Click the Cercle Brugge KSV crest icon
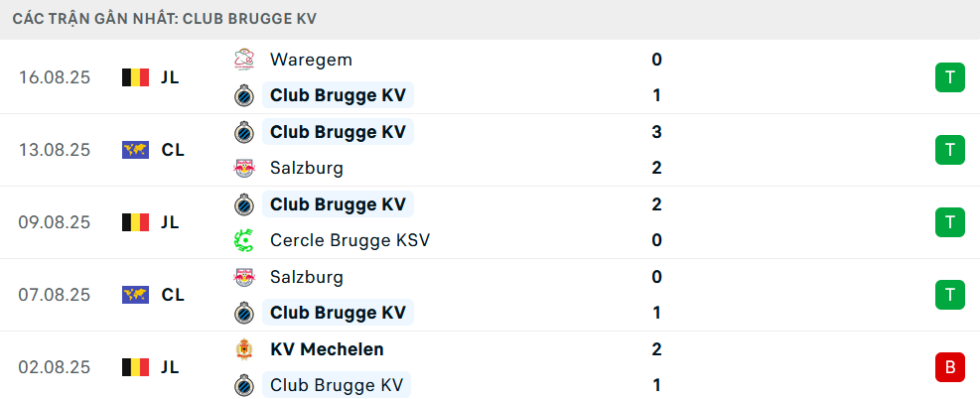Viewport: 980px width, 399px height. pyautogui.click(x=243, y=240)
